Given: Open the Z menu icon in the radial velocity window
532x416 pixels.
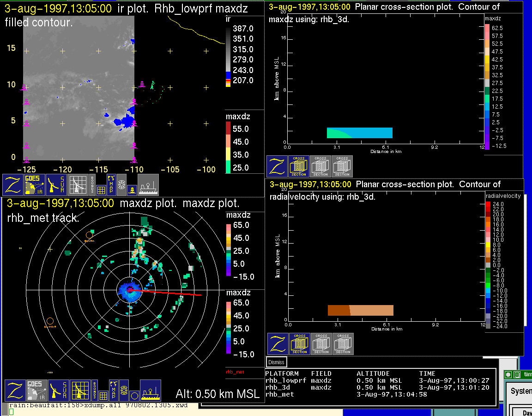Looking at the screenshot, I should (x=277, y=344).
